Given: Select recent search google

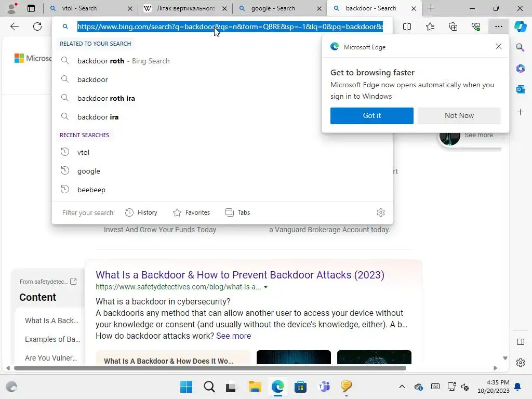Looking at the screenshot, I should pyautogui.click(x=222, y=170).
